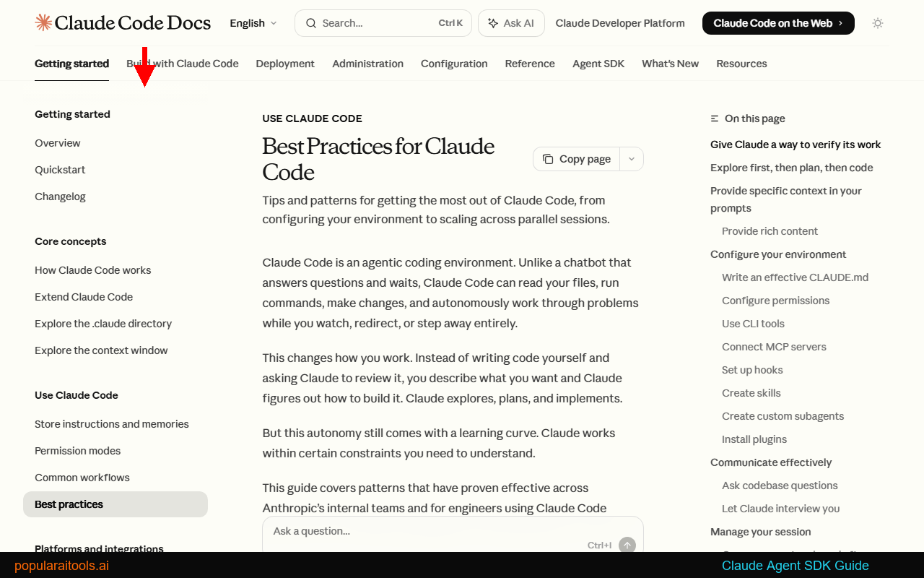This screenshot has width=924, height=578.
Task: Open the Claude Agent SDK Guide link
Action: click(x=795, y=566)
